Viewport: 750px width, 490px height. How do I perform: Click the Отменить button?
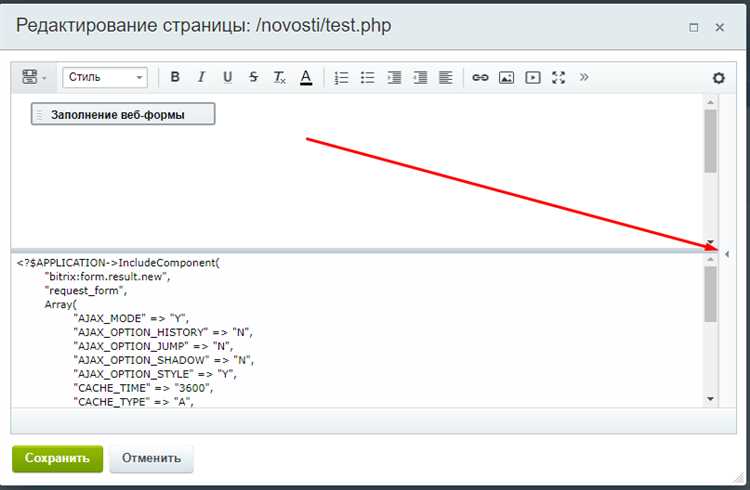click(151, 458)
